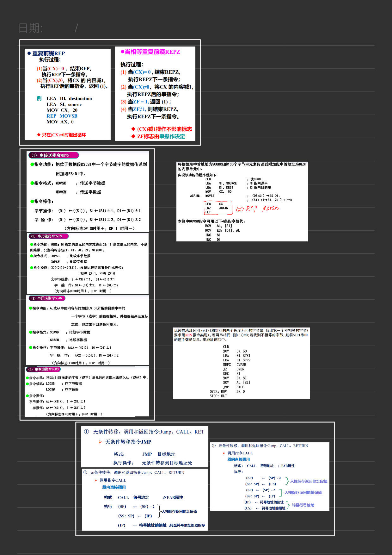Click the "MOV CX, 50" line
The height and width of the screenshot is (555, 392).
pos(235,351)
